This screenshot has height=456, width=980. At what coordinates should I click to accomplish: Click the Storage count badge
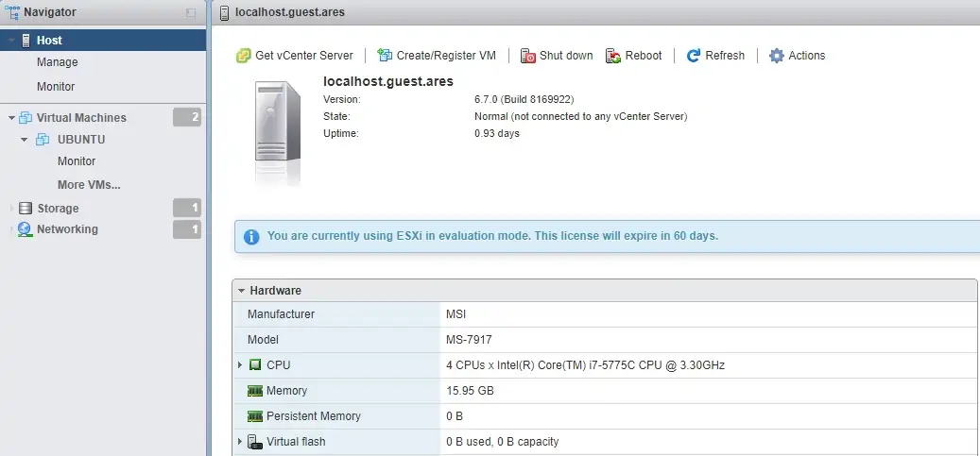click(x=187, y=208)
